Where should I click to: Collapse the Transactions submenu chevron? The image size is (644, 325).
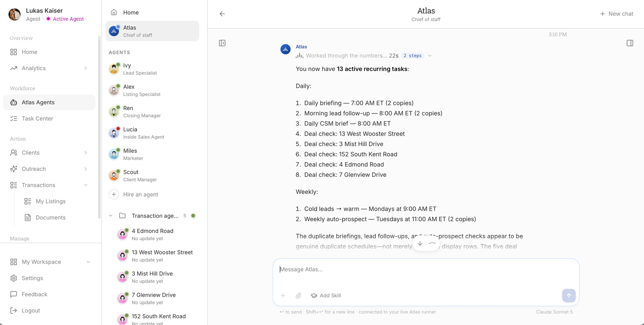[x=86, y=185]
